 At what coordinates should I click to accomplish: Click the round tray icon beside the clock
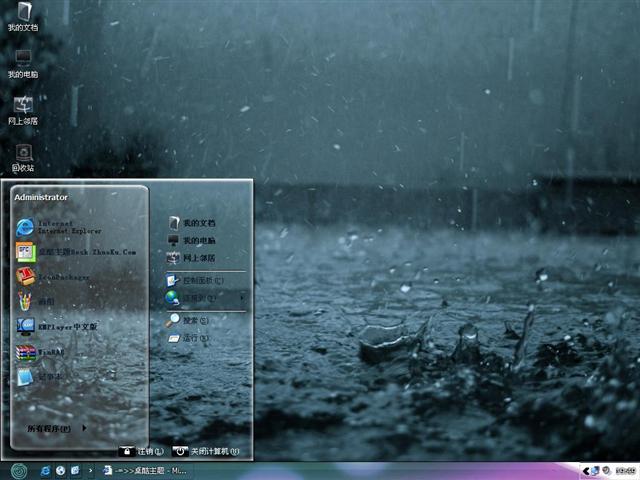607,471
